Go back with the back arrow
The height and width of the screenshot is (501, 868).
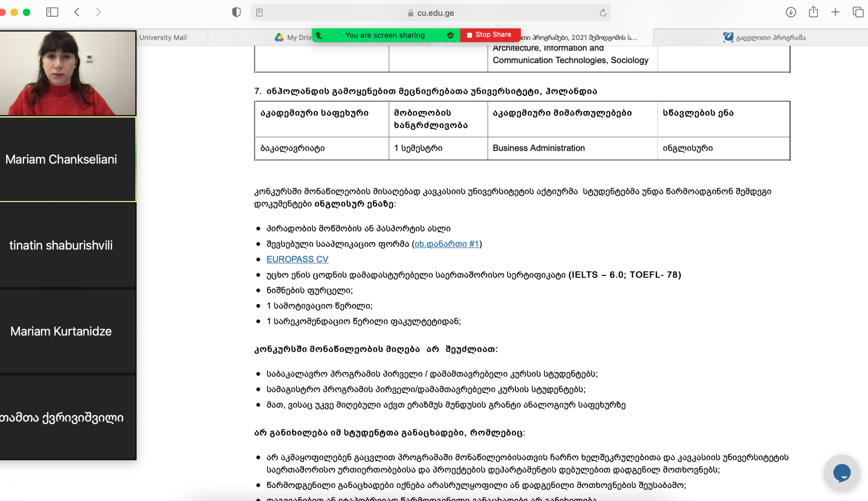coord(77,12)
